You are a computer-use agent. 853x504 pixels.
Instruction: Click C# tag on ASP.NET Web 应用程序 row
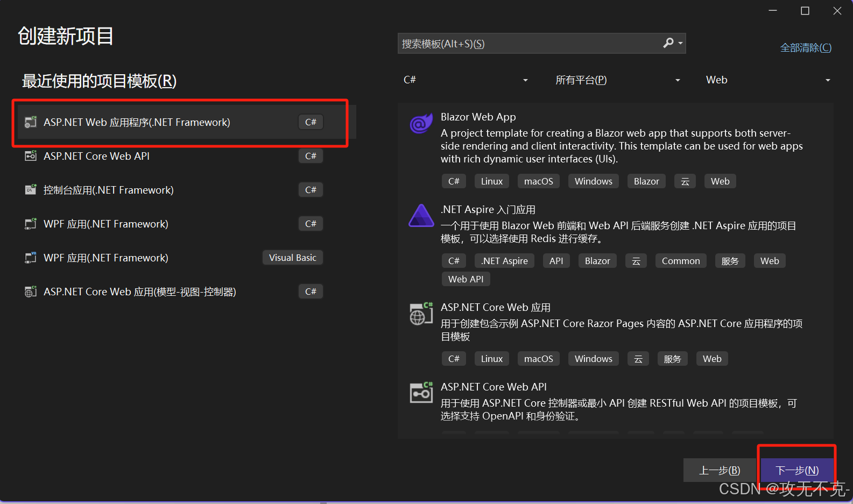(311, 122)
